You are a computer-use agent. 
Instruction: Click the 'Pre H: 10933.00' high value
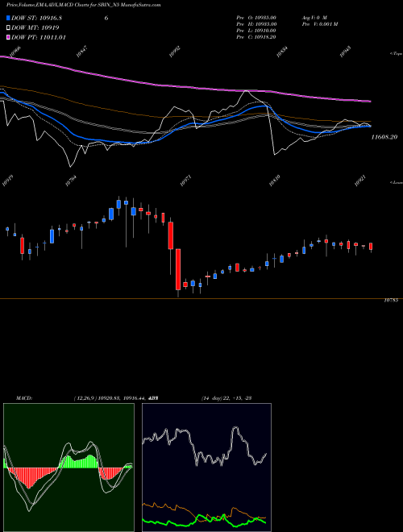coord(256,24)
